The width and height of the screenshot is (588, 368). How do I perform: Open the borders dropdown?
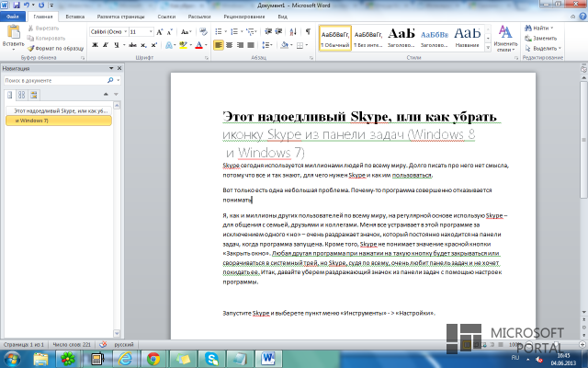302,45
